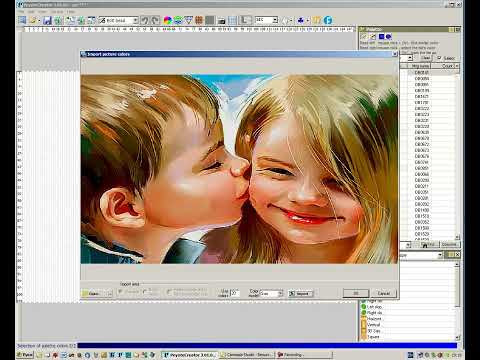Click the first icon in Palette panel toolbar
Screen dimensions: 480x360
point(364,37)
